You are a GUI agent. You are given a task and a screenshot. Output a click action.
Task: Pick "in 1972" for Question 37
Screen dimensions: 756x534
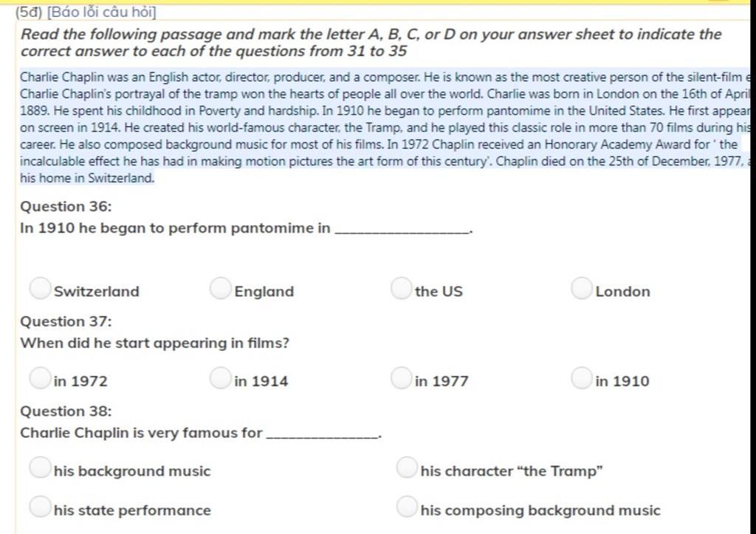click(x=40, y=377)
